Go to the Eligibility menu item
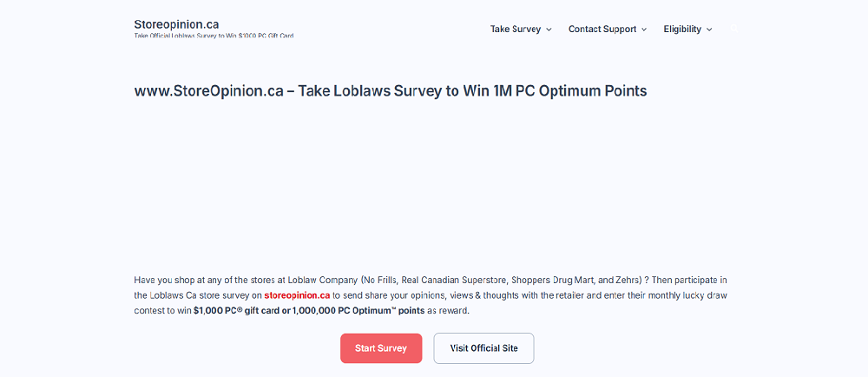Viewport: 868px width, 377px height. coord(682,29)
